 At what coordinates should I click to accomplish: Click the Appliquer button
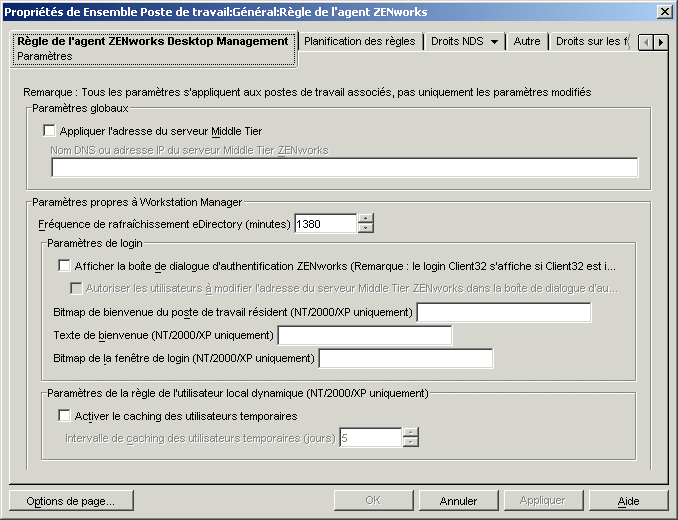(x=543, y=501)
